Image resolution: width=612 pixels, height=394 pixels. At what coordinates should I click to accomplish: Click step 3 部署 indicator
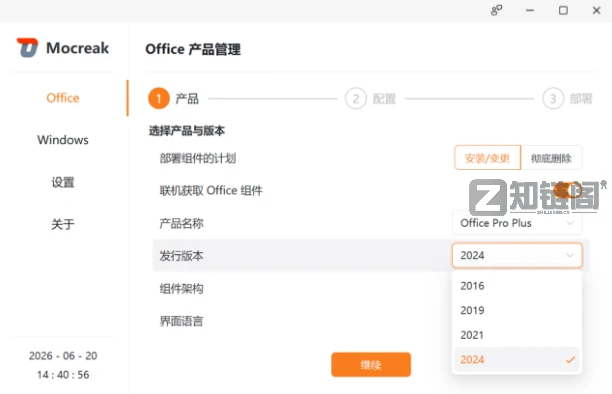568,98
